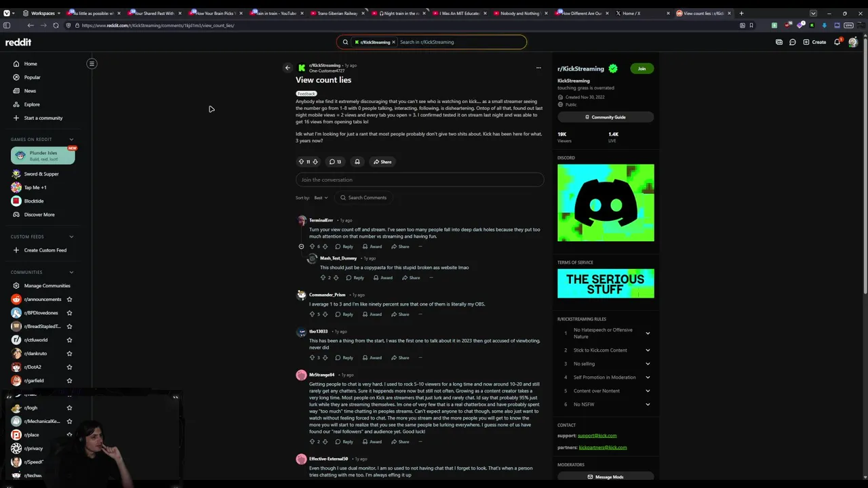Open the Workspaces tab group

pos(41,13)
